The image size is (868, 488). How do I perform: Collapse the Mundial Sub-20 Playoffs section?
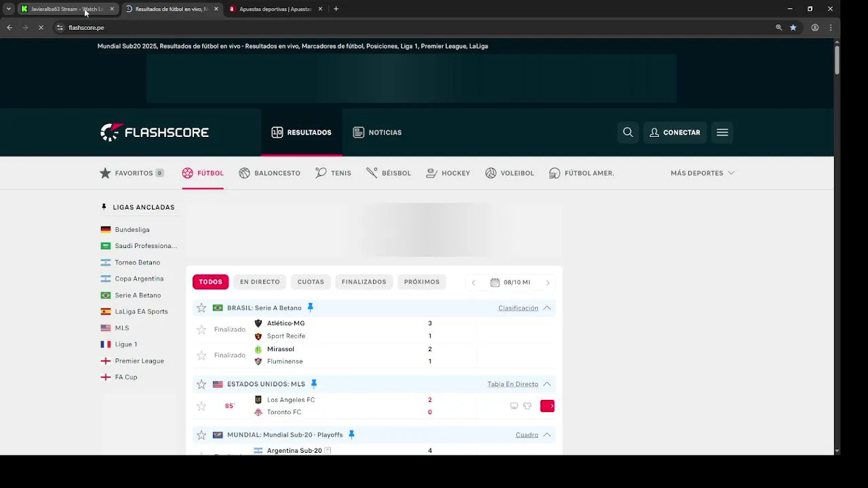click(547, 435)
